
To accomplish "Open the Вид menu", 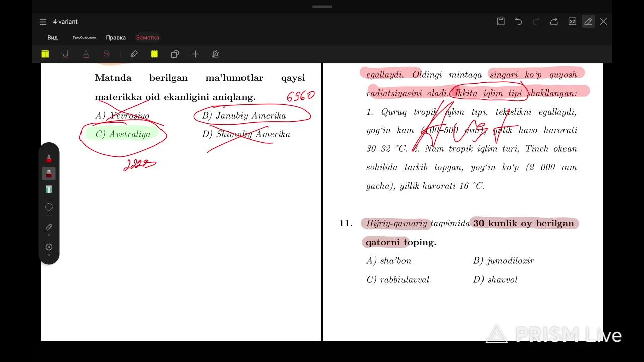I will (x=52, y=38).
